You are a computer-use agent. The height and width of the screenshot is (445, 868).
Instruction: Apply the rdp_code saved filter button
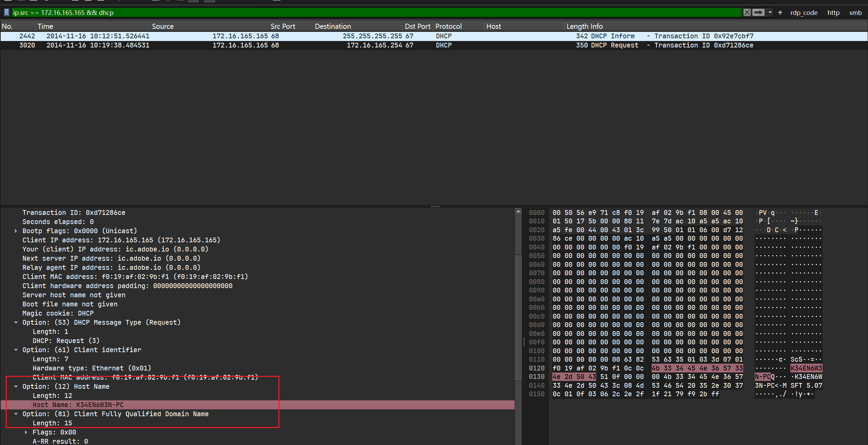(x=804, y=13)
